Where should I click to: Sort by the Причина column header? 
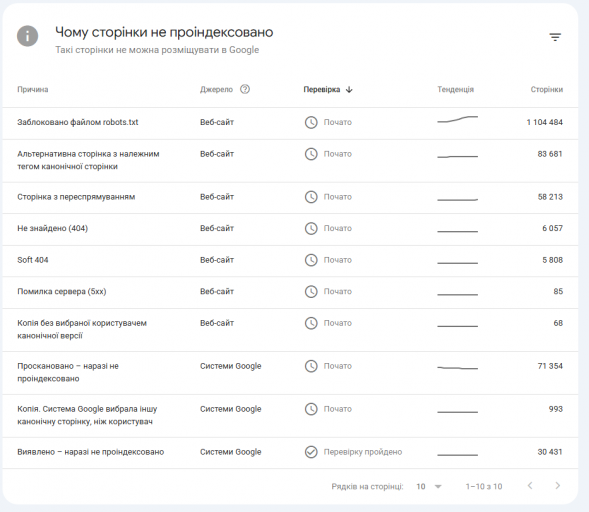tap(33, 89)
